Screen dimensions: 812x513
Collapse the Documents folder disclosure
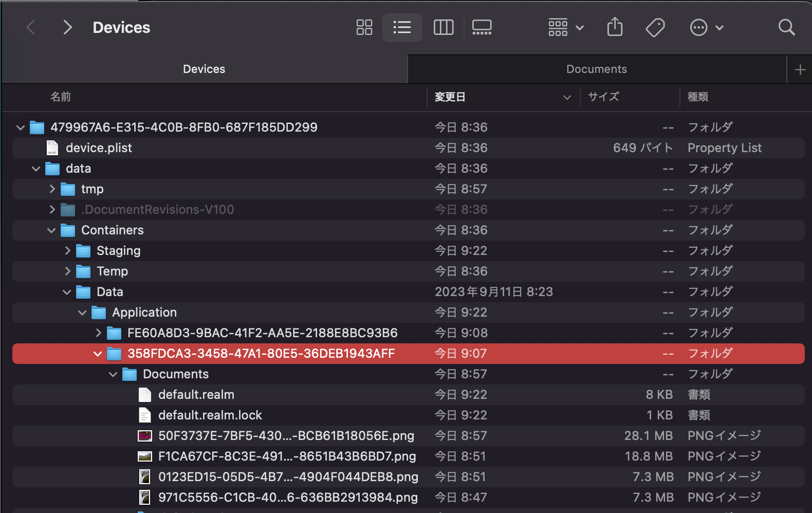point(113,374)
